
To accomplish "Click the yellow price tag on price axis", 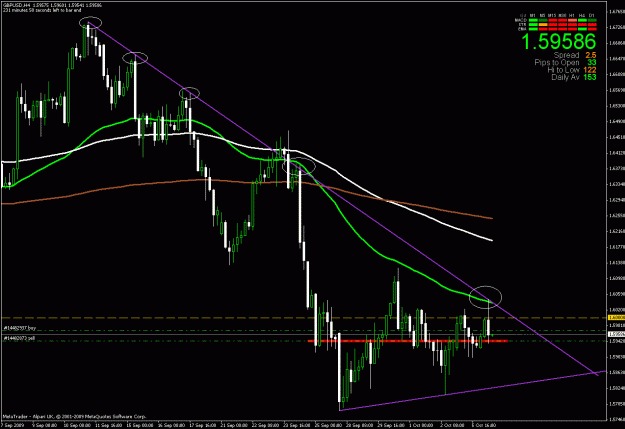I will [x=616, y=318].
